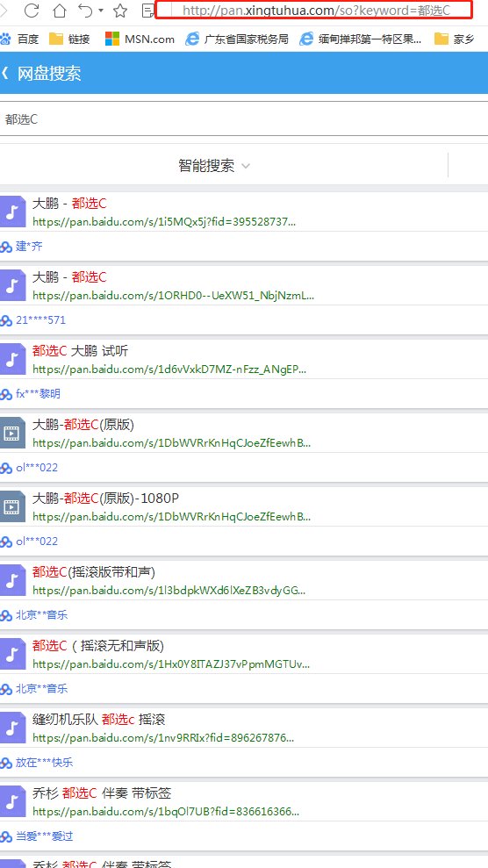Open pan.baidu.com link starting 1l3bdpkWXd6

169,590
